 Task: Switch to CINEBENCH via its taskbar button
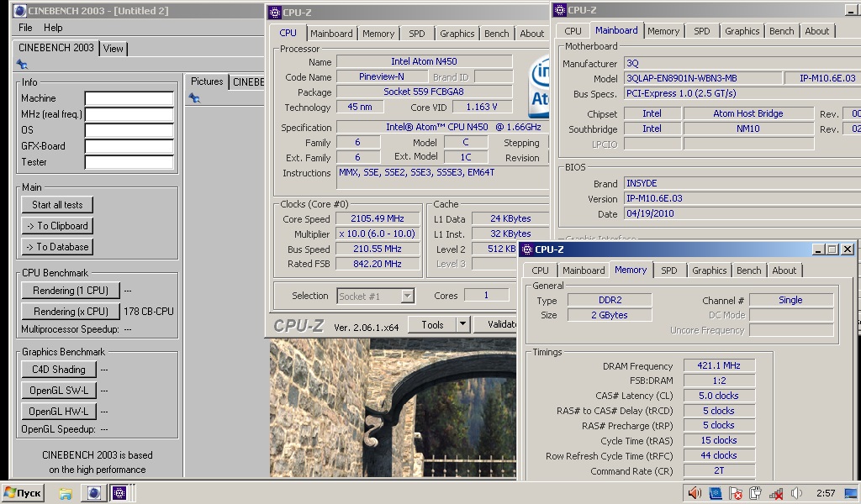pyautogui.click(x=94, y=494)
